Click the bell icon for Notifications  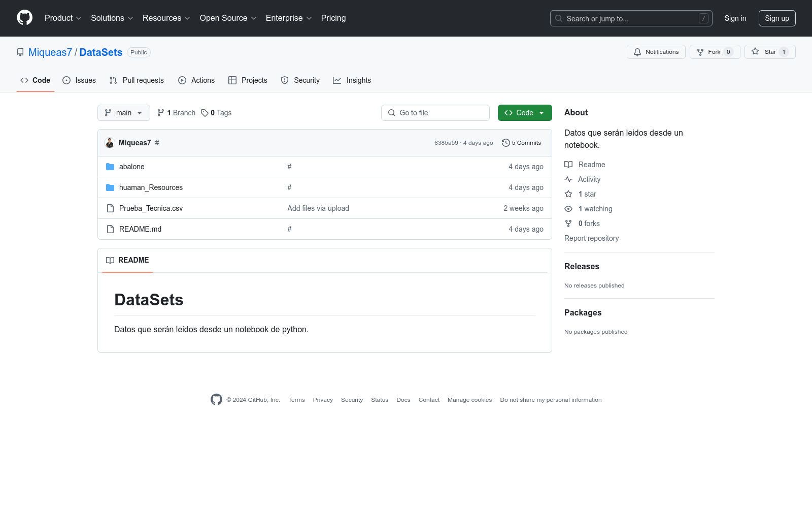click(637, 52)
